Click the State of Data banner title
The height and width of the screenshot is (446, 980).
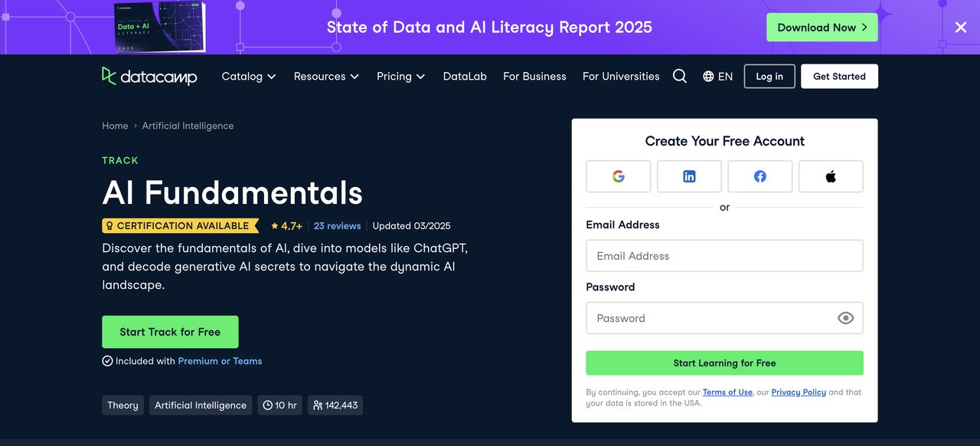pos(489,28)
